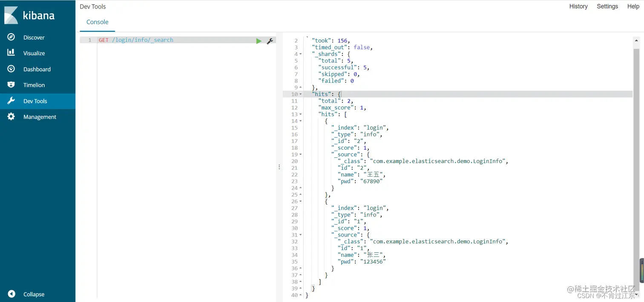Click fold end marker at line 36
The height and width of the screenshot is (302, 644).
[x=300, y=268]
